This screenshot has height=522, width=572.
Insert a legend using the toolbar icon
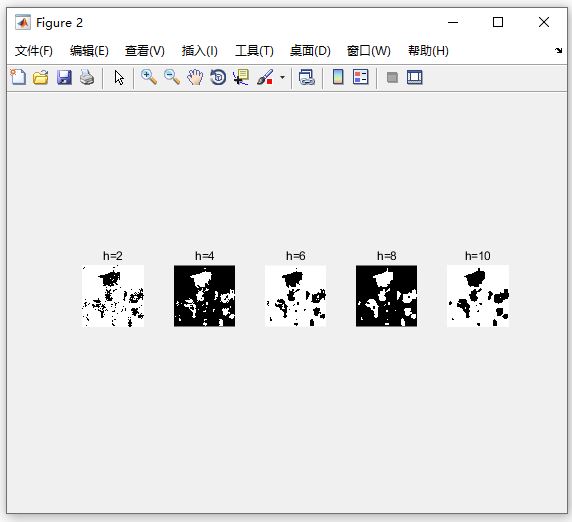pos(361,77)
